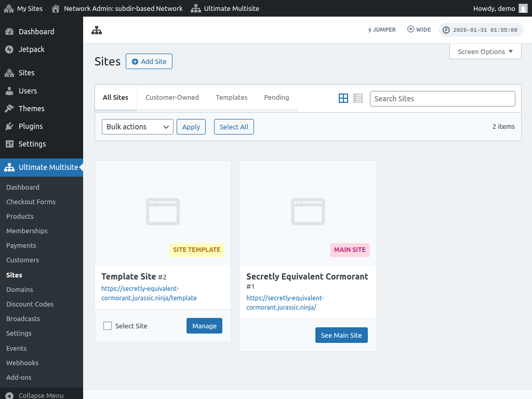Switch to list view icon

358,98
